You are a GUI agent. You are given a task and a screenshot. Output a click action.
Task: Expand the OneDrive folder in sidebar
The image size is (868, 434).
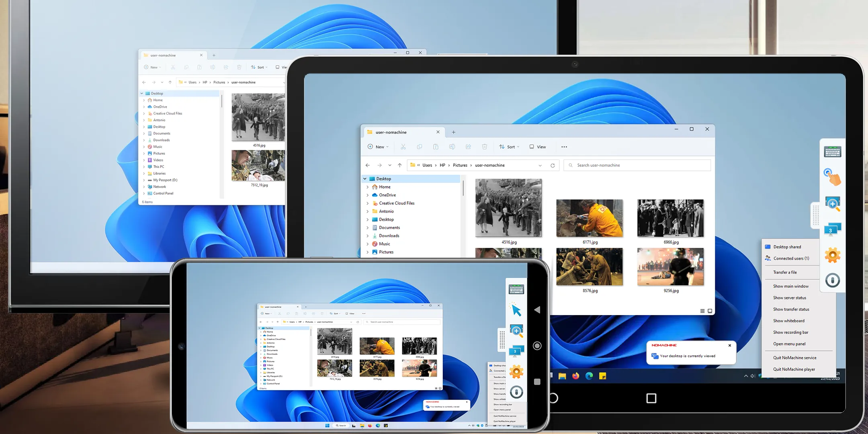366,195
